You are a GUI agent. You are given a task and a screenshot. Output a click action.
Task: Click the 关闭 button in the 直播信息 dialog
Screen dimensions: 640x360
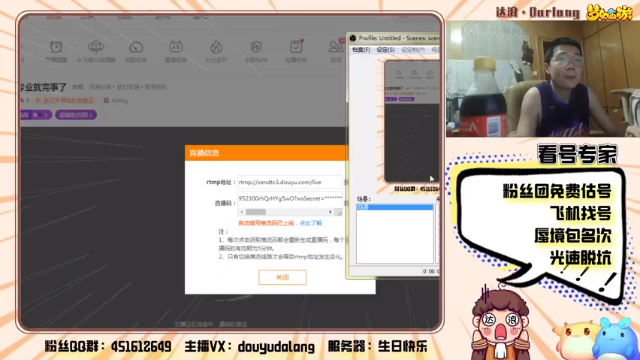(x=282, y=278)
